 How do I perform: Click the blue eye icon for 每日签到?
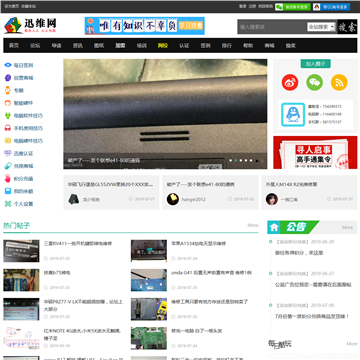8,65
